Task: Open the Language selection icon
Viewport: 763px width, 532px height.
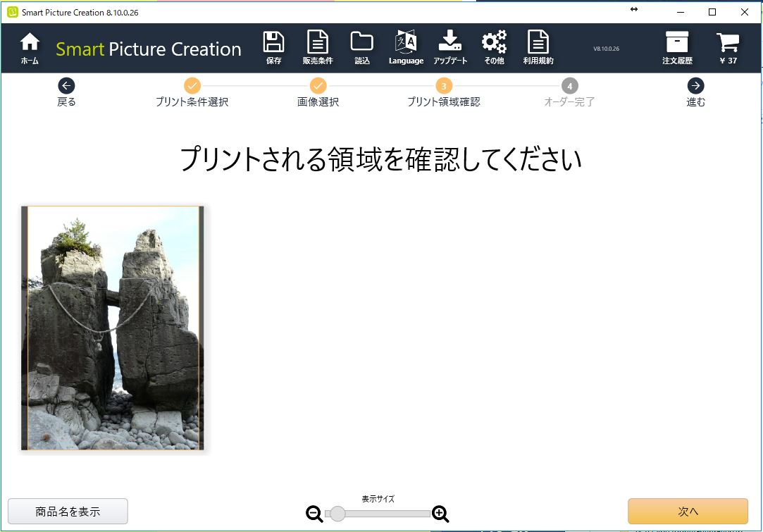Action: point(406,44)
